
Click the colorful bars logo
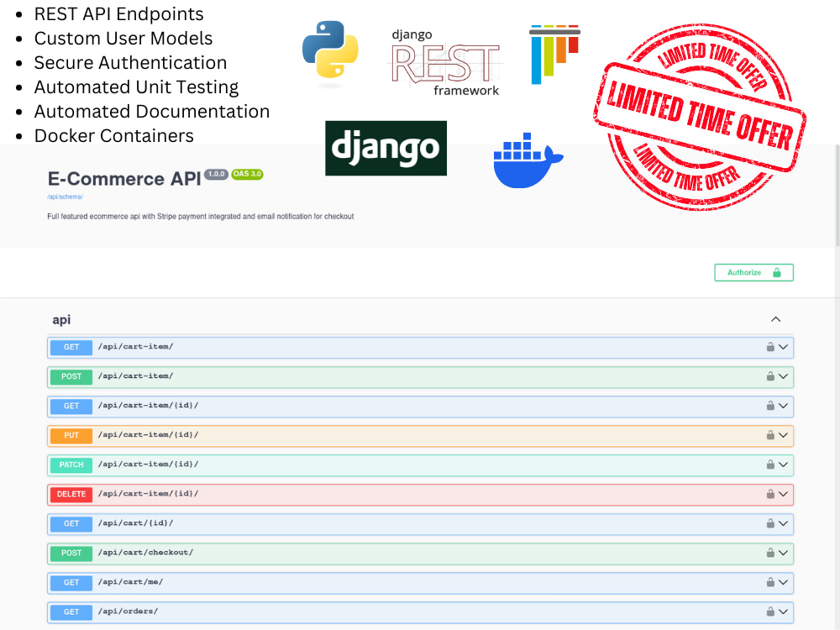coord(554,54)
